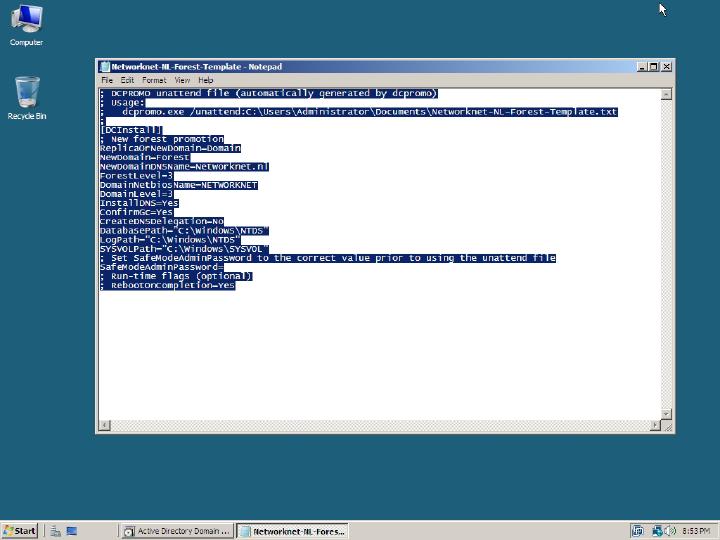This screenshot has height=540, width=720.
Task: Click the vertical scrollbar down arrow
Action: click(666, 414)
